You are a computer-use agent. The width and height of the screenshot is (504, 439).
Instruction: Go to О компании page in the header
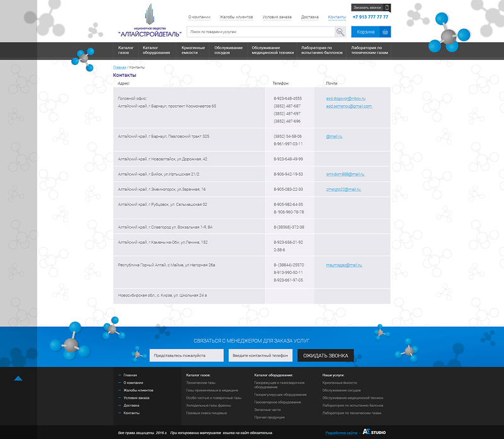coord(199,17)
